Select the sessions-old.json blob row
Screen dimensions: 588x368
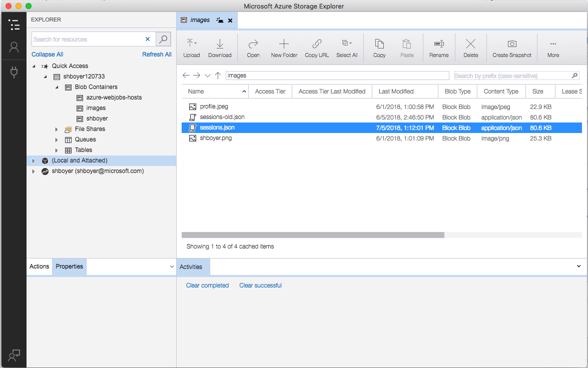click(x=382, y=117)
